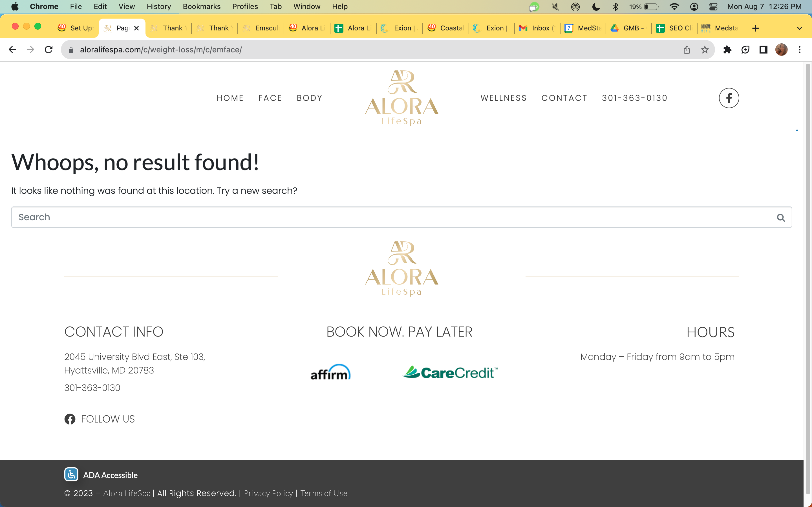
Task: Open the Privacy Policy link
Action: click(268, 493)
